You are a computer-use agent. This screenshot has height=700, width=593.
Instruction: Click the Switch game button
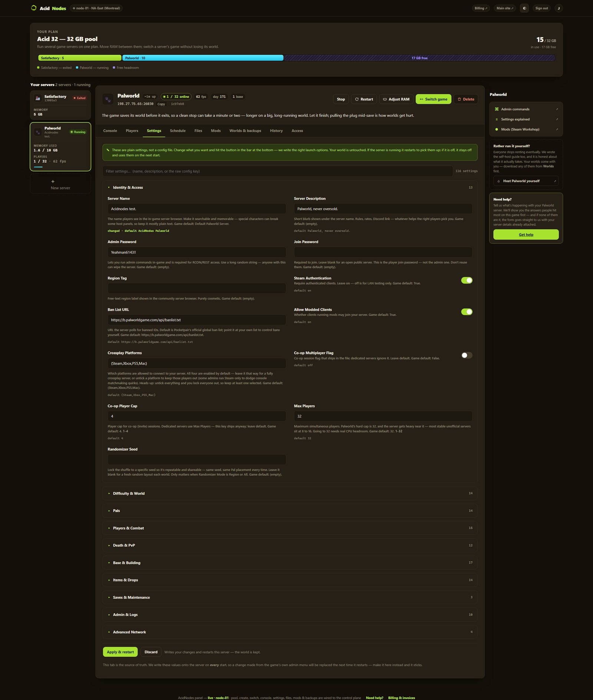(x=434, y=99)
